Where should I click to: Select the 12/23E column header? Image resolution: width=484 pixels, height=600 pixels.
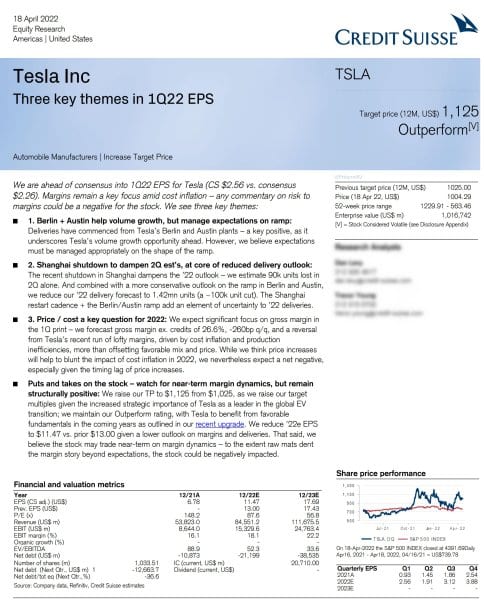(x=309, y=495)
